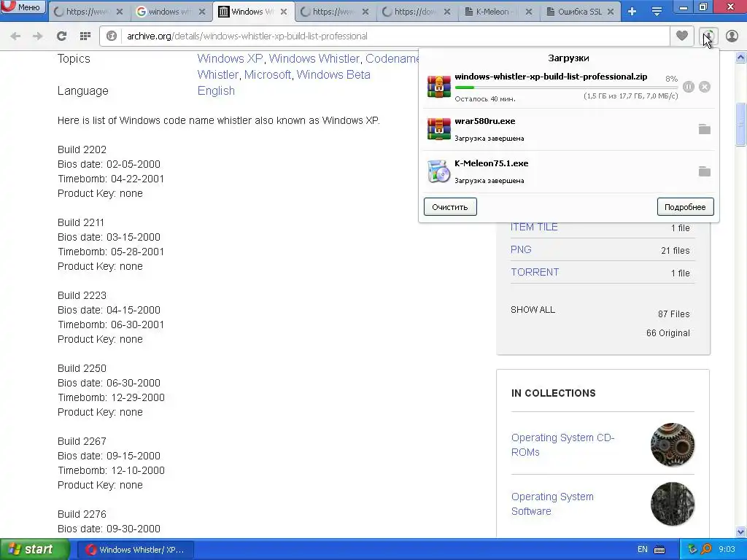Open the PNG download option
Image resolution: width=747 pixels, height=560 pixels.
point(521,249)
